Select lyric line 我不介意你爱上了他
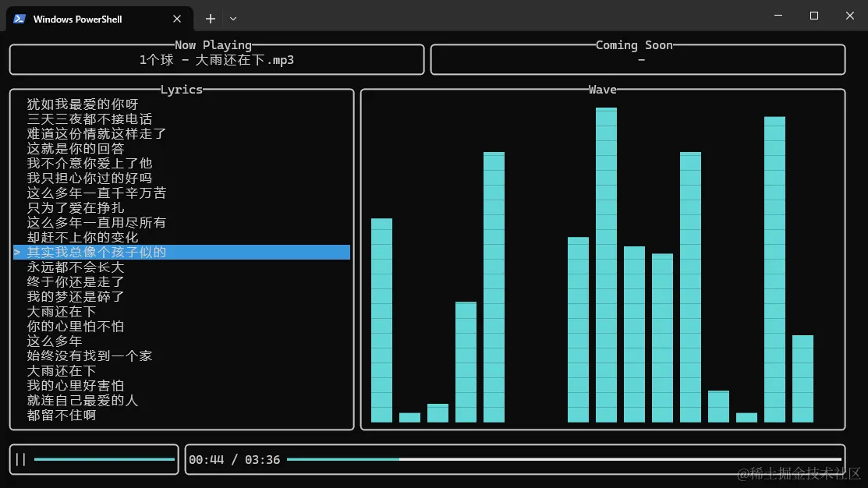The width and height of the screenshot is (868, 488). click(x=89, y=163)
